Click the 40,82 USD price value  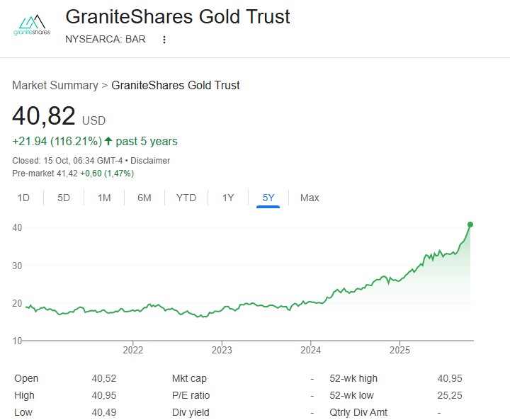(44, 116)
